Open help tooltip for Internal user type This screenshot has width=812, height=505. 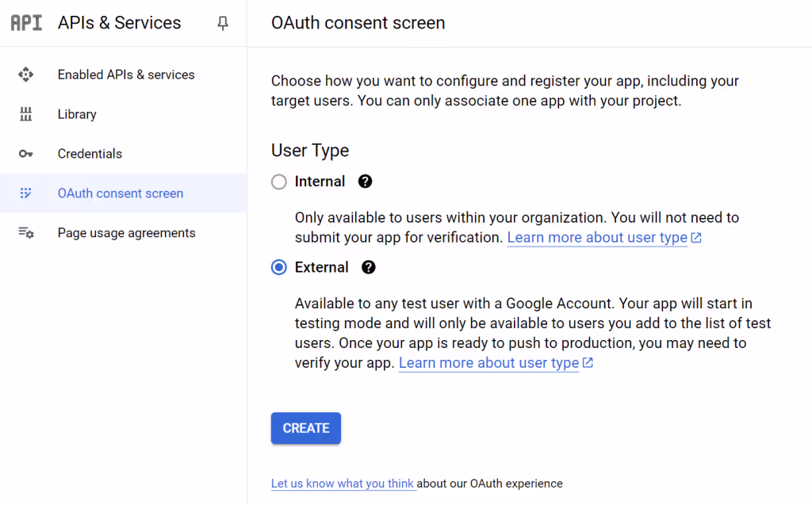point(365,182)
